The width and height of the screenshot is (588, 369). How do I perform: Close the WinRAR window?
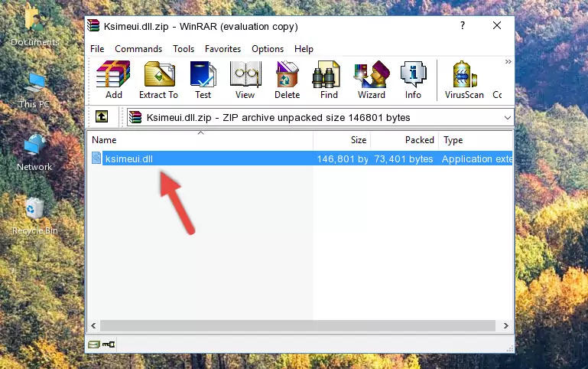[497, 25]
